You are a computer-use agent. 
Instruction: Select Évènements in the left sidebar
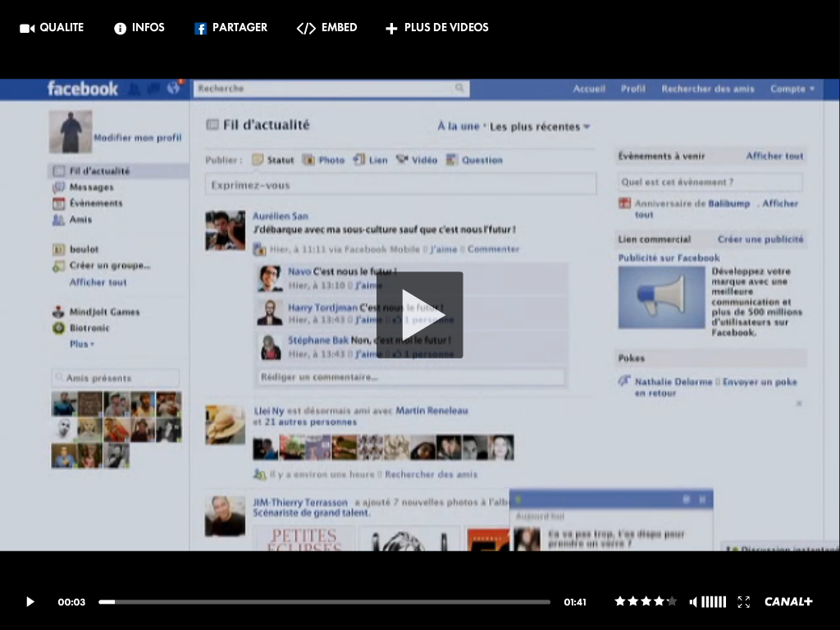tap(95, 203)
